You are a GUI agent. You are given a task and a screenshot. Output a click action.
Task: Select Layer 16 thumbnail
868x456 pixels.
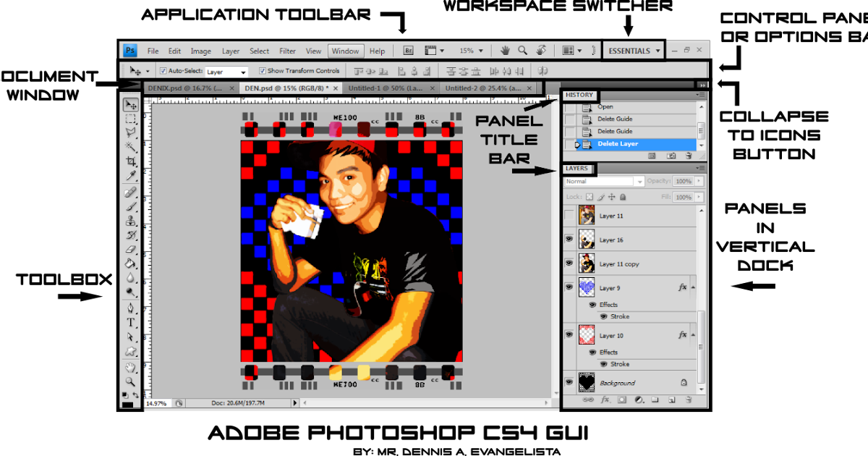coord(586,240)
